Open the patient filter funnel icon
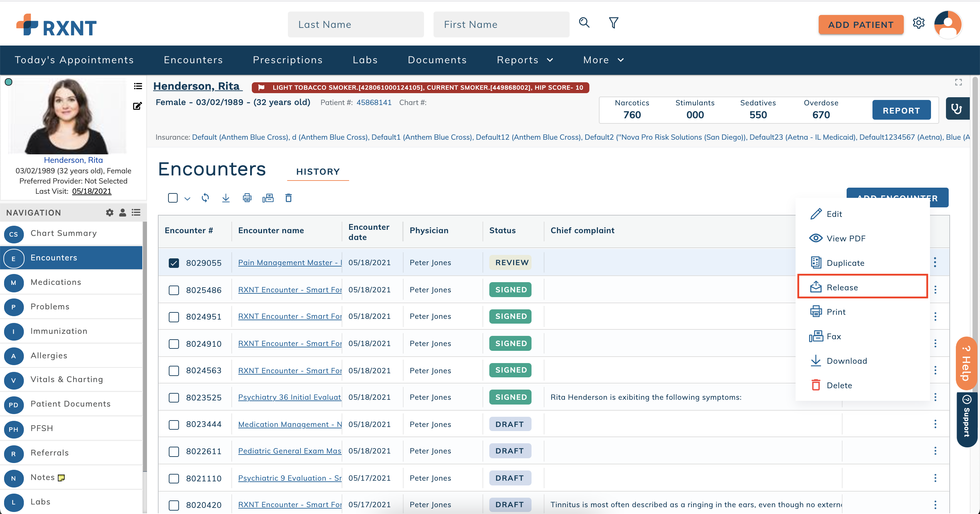 click(x=613, y=23)
